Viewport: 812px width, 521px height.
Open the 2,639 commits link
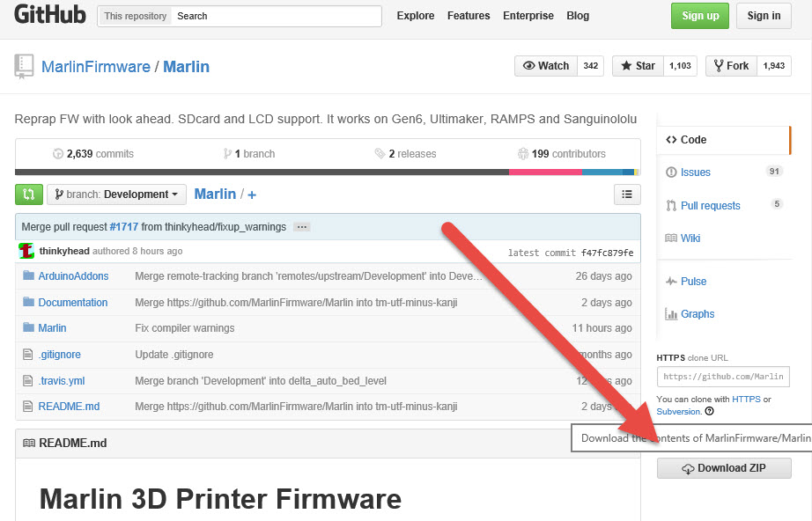[93, 154]
